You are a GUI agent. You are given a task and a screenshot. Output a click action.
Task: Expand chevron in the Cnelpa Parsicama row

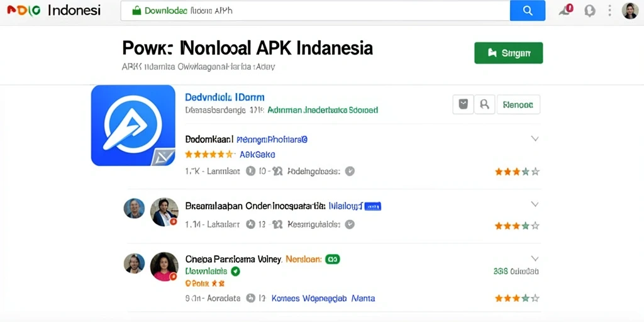coord(535,258)
